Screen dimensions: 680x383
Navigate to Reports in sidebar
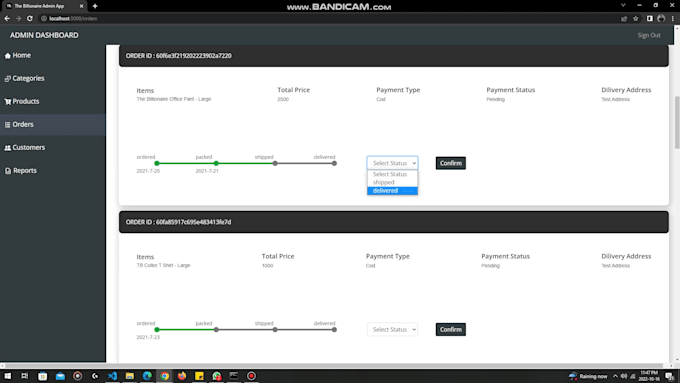tap(52, 170)
